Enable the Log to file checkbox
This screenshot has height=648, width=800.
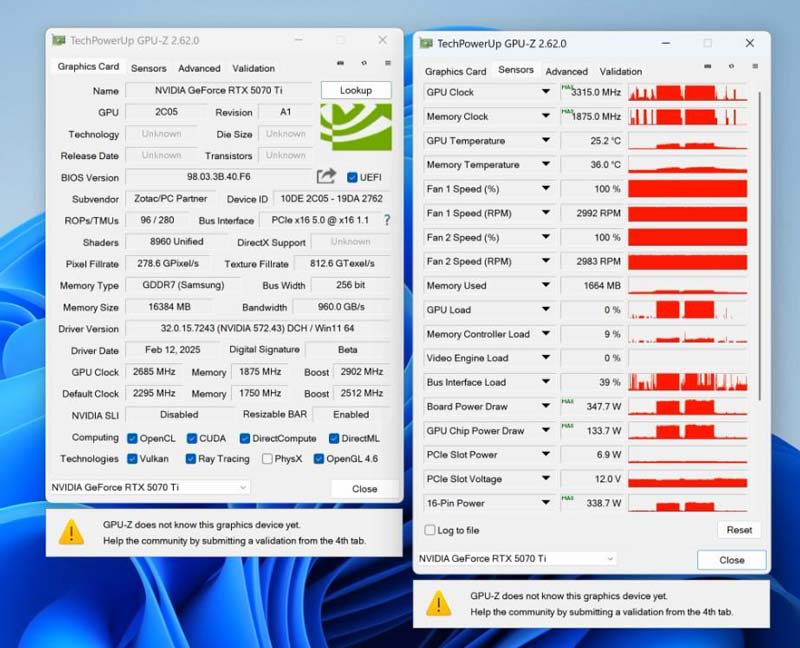(428, 530)
